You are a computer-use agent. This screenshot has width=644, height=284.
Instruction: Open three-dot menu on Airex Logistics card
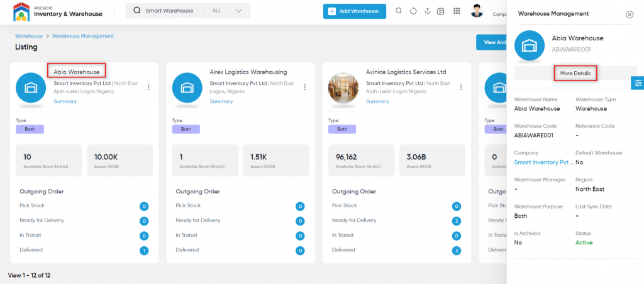[x=305, y=87]
